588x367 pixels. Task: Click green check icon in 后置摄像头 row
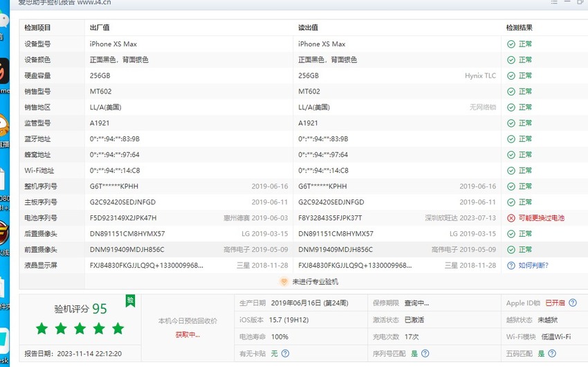(511, 234)
